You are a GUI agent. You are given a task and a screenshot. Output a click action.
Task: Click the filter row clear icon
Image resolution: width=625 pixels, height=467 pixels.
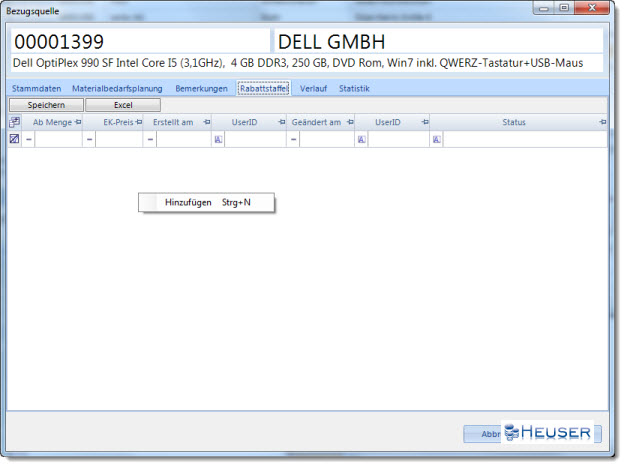14,139
